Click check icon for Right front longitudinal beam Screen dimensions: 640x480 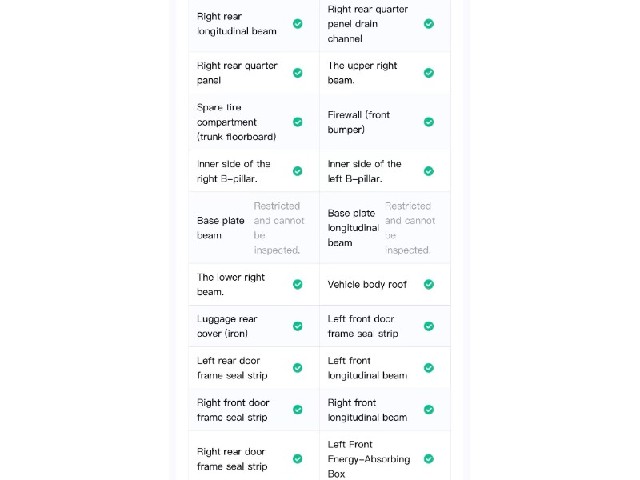(x=429, y=409)
